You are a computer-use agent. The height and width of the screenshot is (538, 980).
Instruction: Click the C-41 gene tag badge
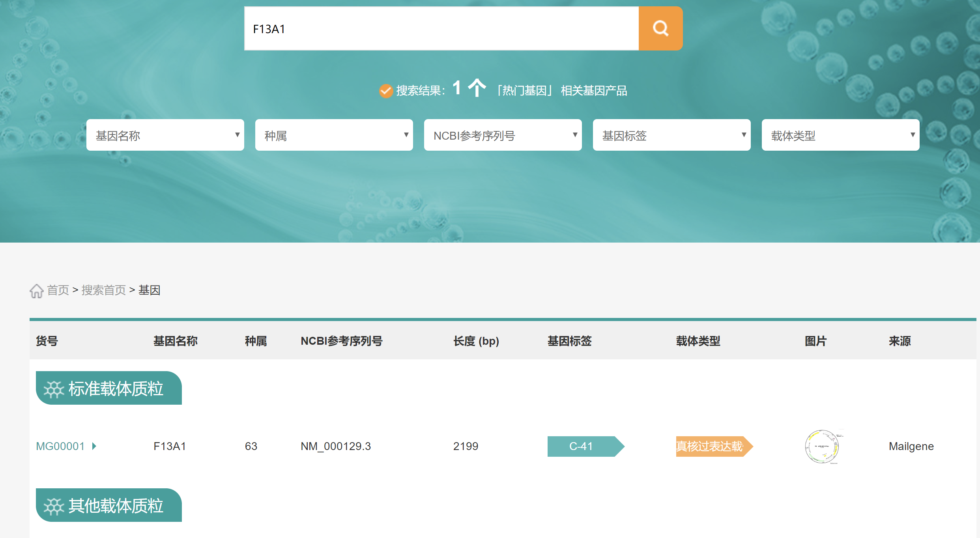coord(582,446)
